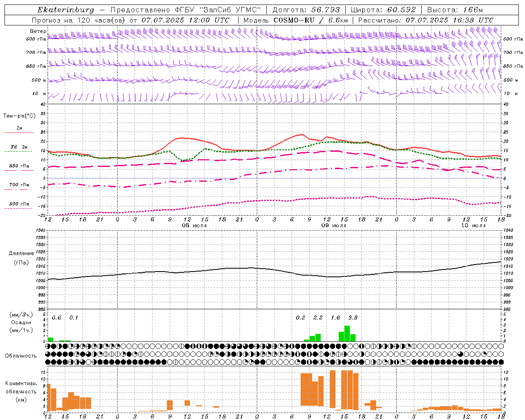This screenshot has width=525, height=420.
Task: Click the 'Широта: 60.592' header value
Action: click(x=383, y=10)
